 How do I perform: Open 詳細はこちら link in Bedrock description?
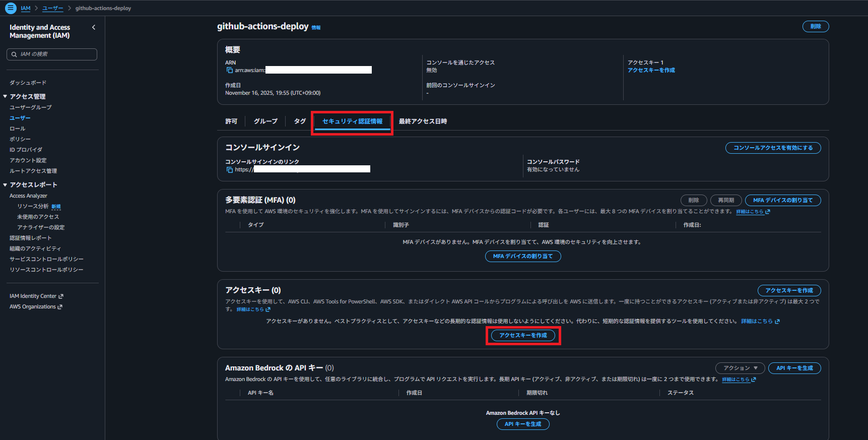tap(739, 380)
